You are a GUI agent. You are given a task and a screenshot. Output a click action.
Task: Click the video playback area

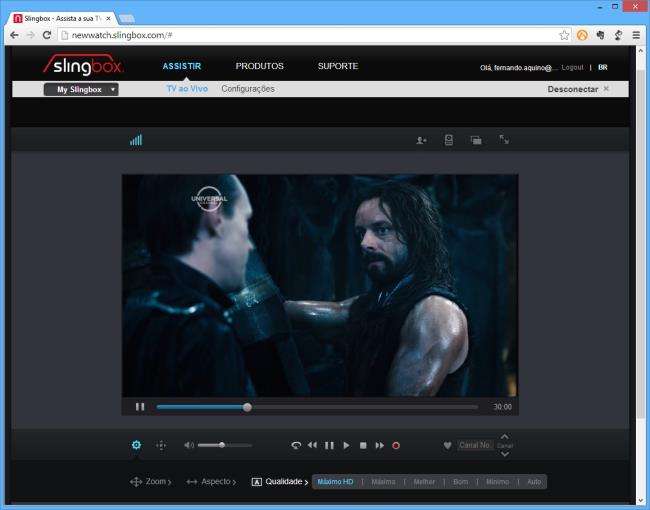pyautogui.click(x=320, y=286)
